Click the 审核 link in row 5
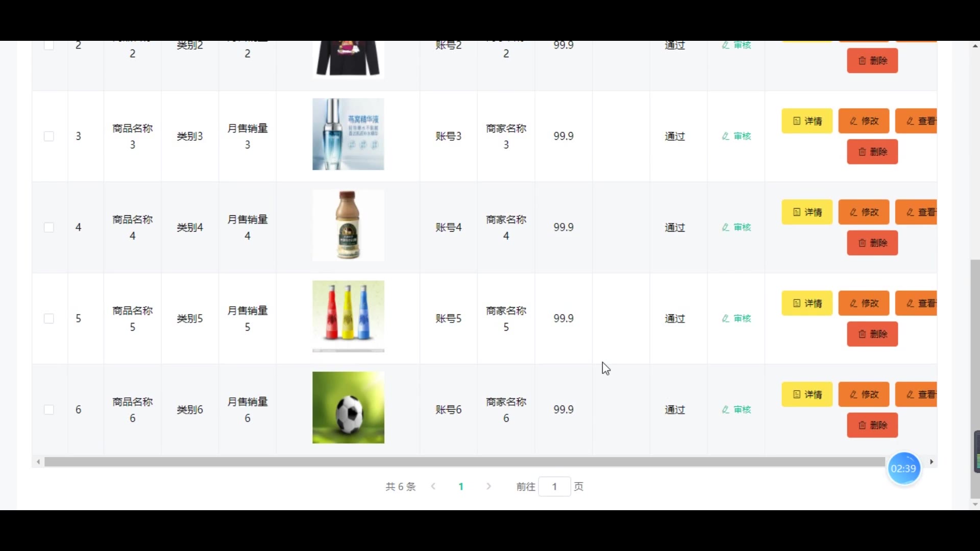 (737, 318)
